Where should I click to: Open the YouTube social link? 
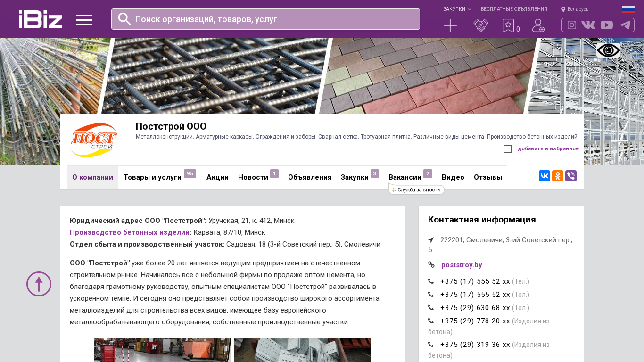[x=607, y=25]
